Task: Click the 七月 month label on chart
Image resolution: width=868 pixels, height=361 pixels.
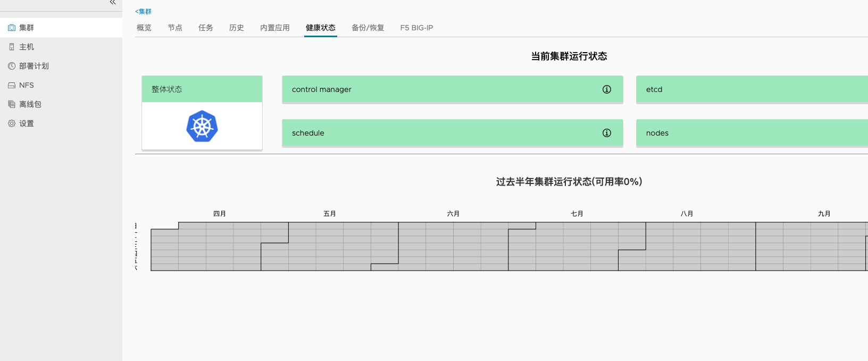Action: (577, 214)
